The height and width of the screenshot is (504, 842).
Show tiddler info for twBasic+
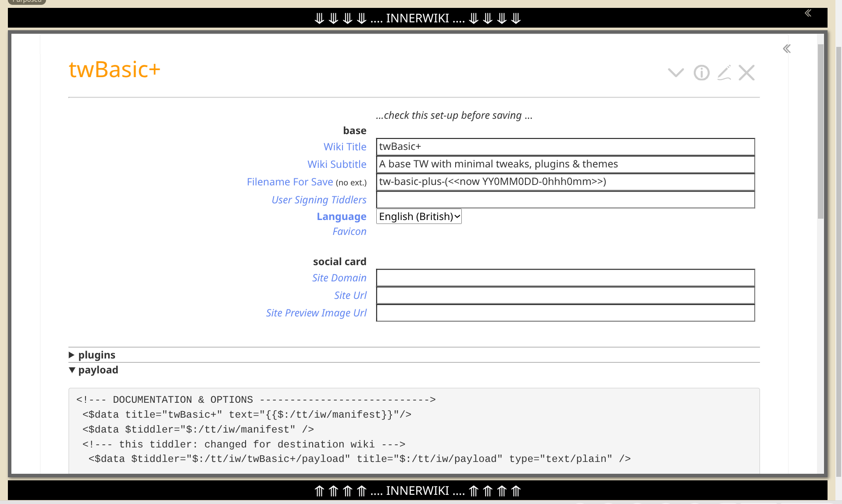pos(702,73)
